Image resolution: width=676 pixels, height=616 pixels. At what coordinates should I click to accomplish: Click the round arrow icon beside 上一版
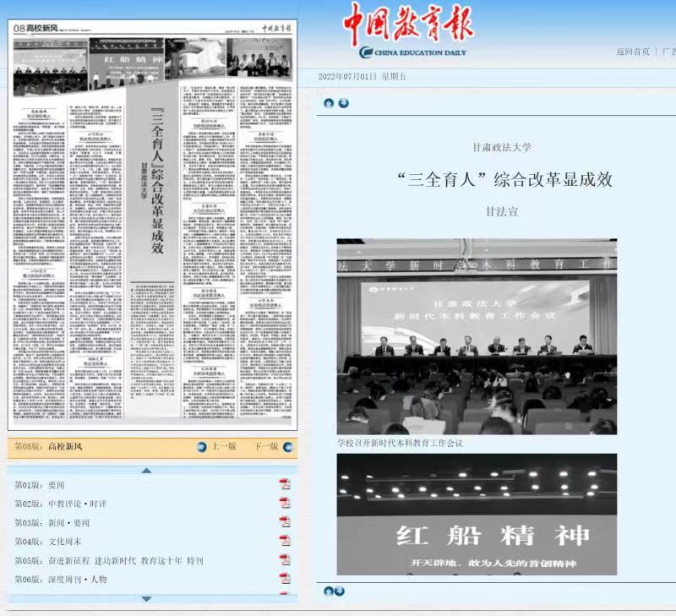[201, 447]
